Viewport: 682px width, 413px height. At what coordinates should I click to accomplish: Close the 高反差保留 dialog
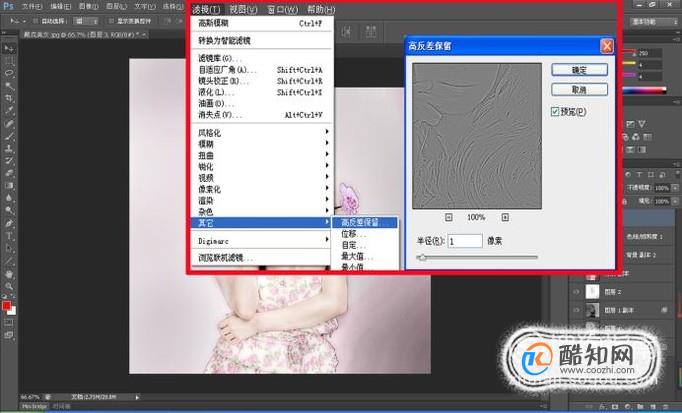coord(607,46)
